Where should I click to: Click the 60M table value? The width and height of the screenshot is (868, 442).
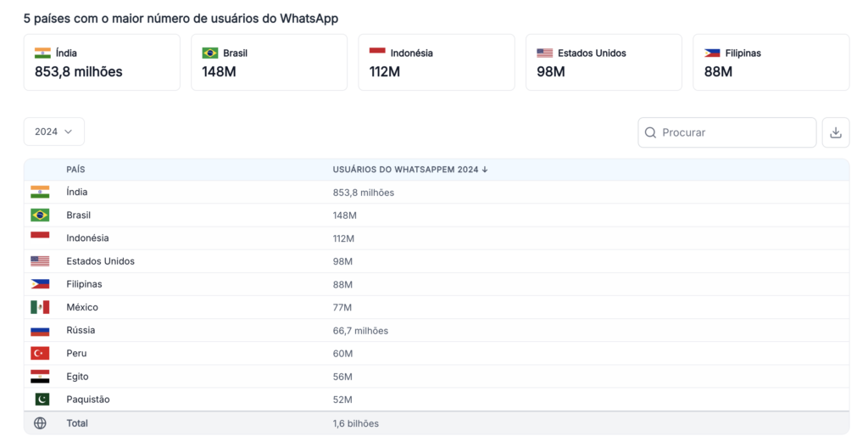pos(342,354)
